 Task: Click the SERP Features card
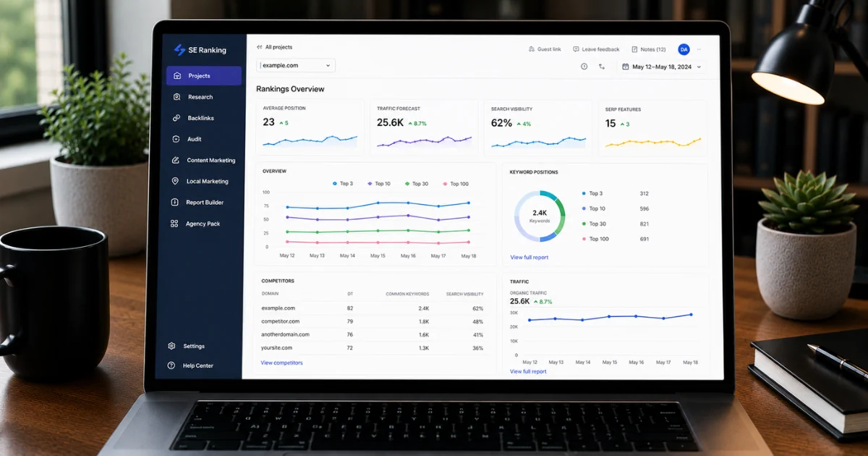[653, 127]
